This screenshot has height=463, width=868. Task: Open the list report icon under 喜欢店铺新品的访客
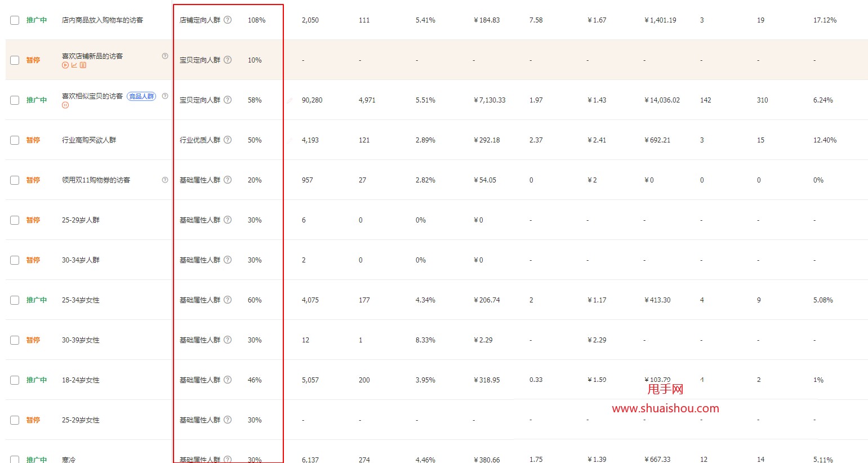83,65
